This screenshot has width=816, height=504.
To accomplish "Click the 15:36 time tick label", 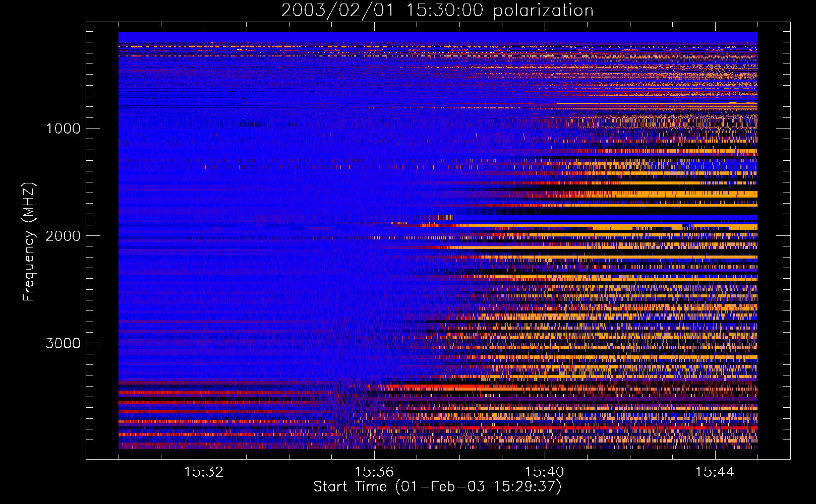I will point(374,472).
